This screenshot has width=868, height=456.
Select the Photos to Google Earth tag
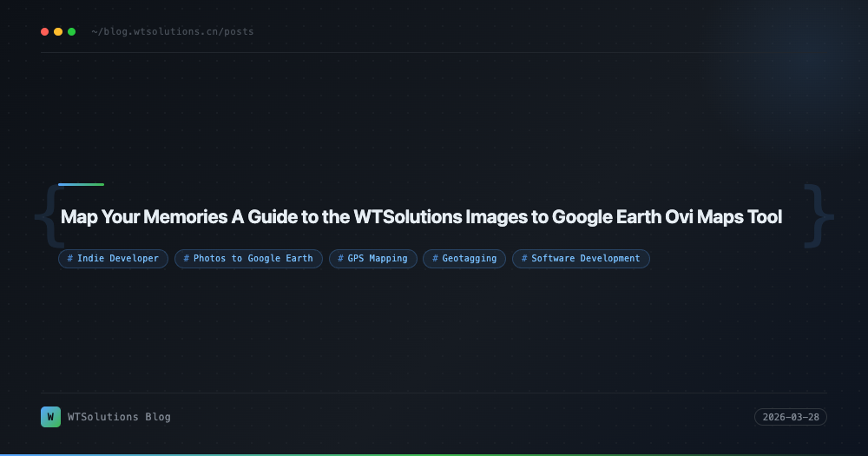[x=248, y=259]
